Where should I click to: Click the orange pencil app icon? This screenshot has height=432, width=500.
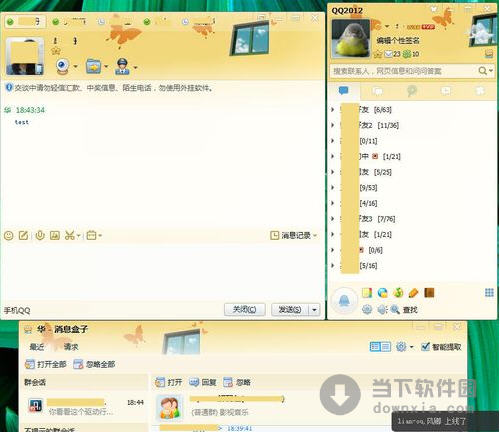click(413, 293)
